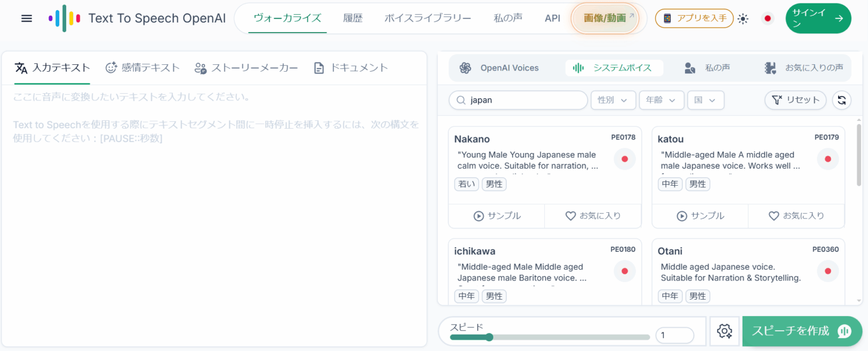Open the hamburger navigation menu
This screenshot has width=868, height=351.
click(26, 18)
